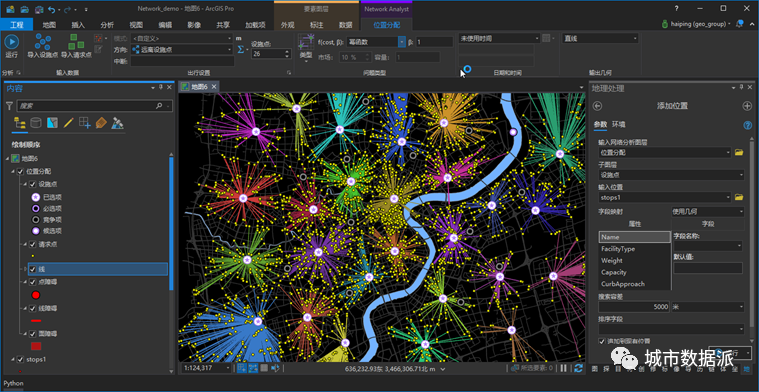Open the 分析 ribbon tab

coord(107,25)
